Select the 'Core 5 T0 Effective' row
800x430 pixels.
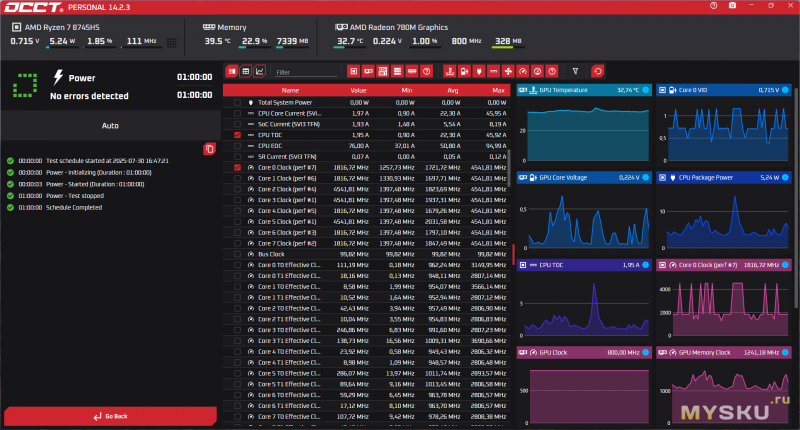366,373
